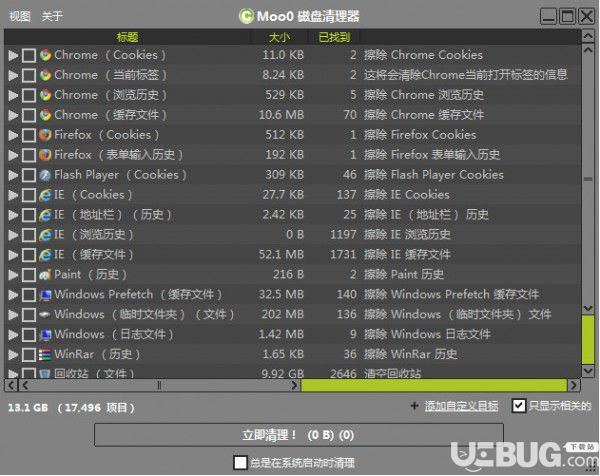This screenshot has width=600, height=476.
Task: Expand the Paint 历史 row
Action: click(x=13, y=275)
